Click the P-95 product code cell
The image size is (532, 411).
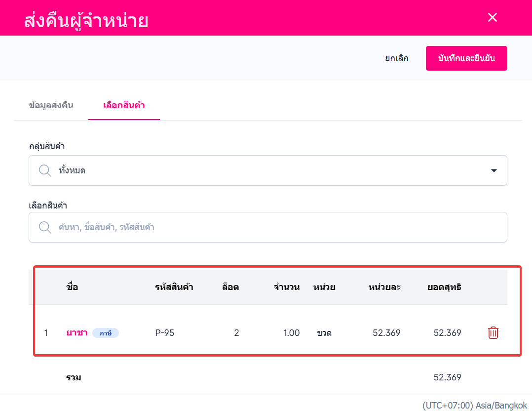(165, 333)
